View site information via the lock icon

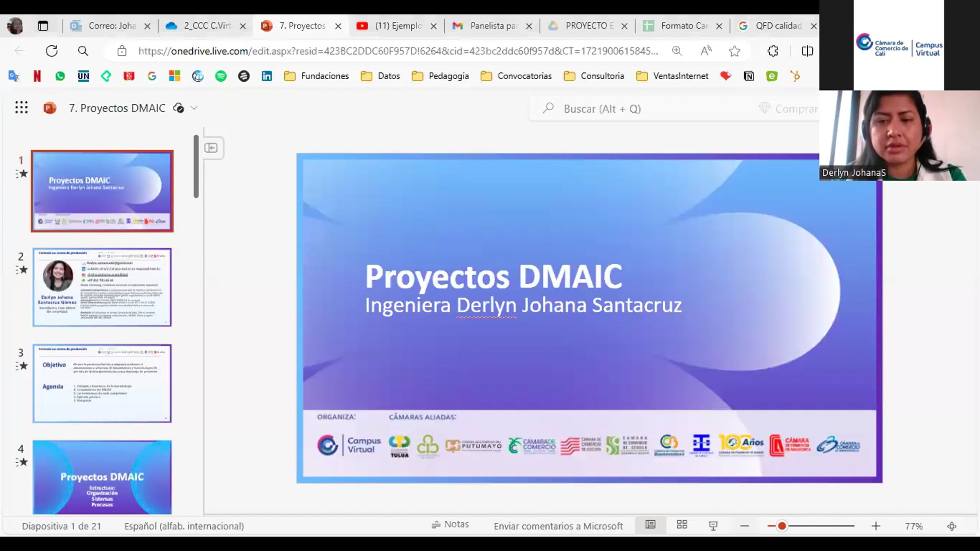pyautogui.click(x=122, y=51)
